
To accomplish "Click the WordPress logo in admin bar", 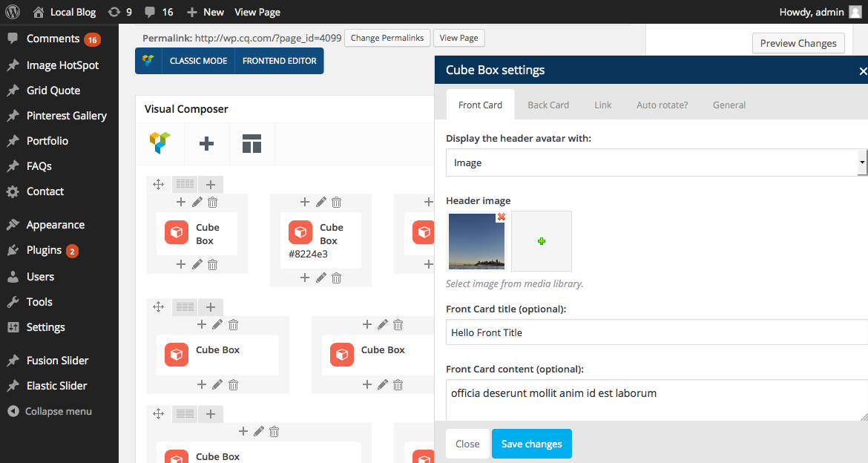I will pos(13,12).
